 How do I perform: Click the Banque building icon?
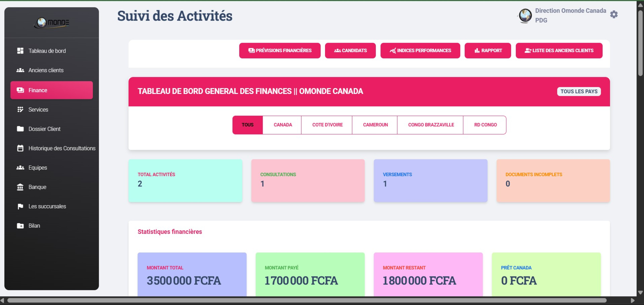click(20, 187)
